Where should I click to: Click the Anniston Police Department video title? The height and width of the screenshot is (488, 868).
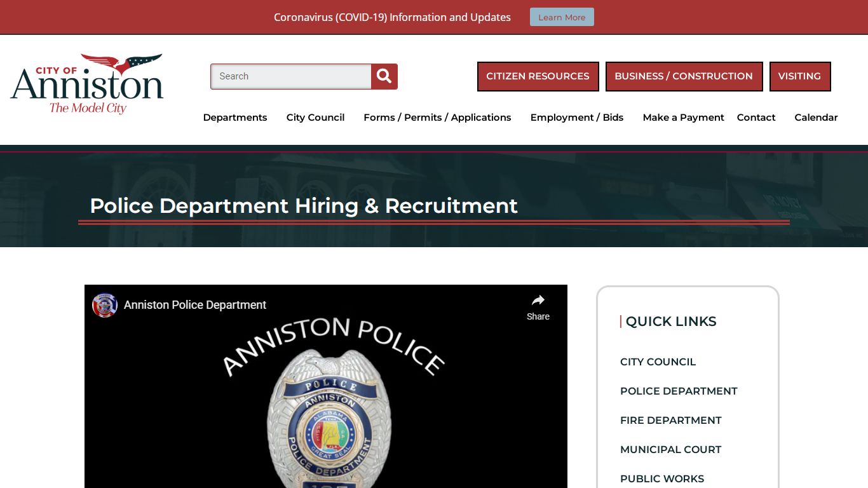[x=195, y=305]
